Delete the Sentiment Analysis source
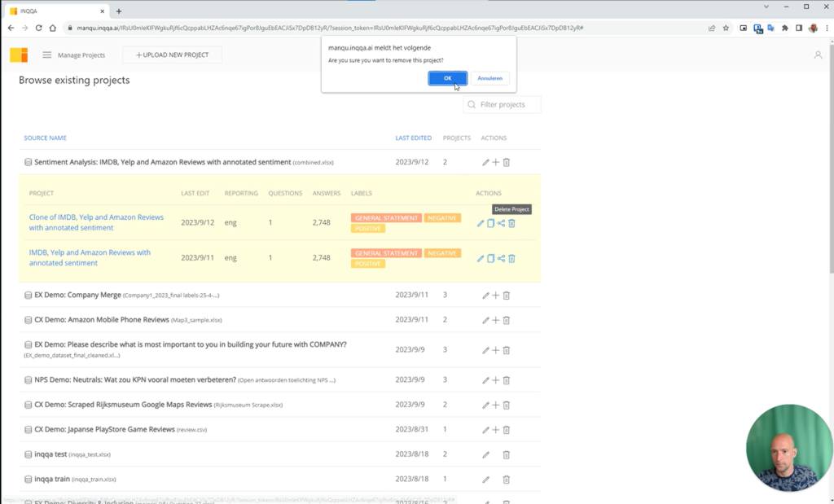The height and width of the screenshot is (504, 834). point(507,162)
